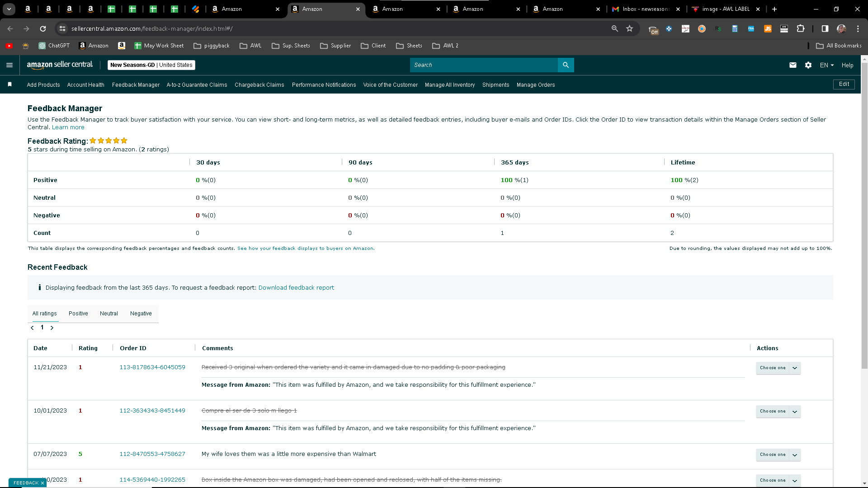Select the Neutral feedback tab

point(109,314)
